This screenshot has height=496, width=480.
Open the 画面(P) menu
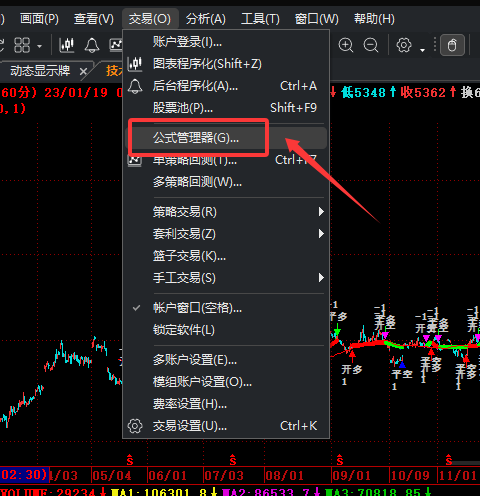click(x=39, y=19)
